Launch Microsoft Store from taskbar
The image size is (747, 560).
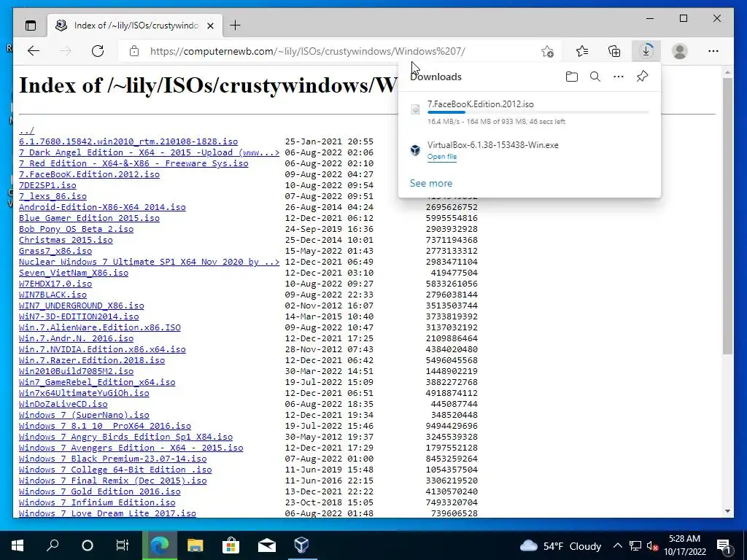(231, 545)
